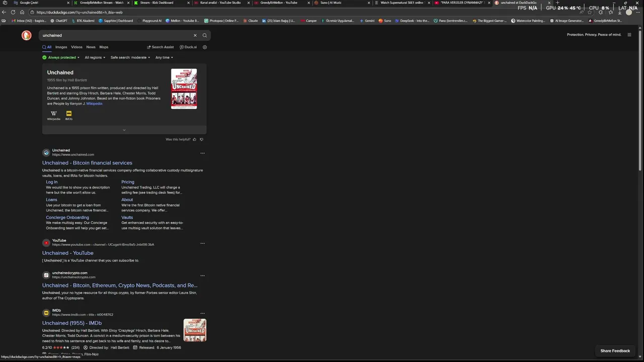Open the Concierge Onboarding sitelink
Screen dimensions: 644x362
coord(67,218)
